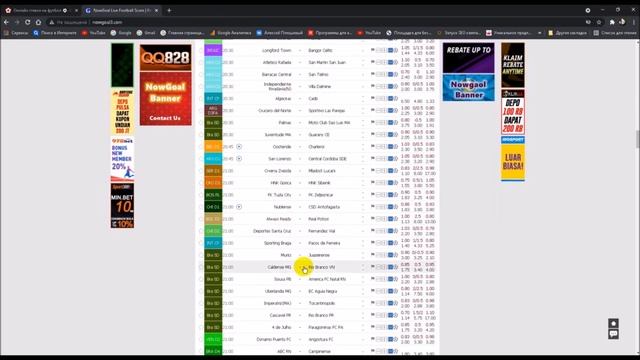The image size is (640, 360).
Task: Reload the NowGoal page
Action: click(x=27, y=22)
